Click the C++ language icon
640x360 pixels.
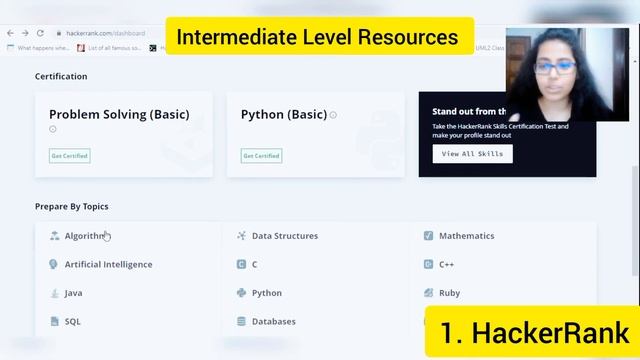pos(428,264)
